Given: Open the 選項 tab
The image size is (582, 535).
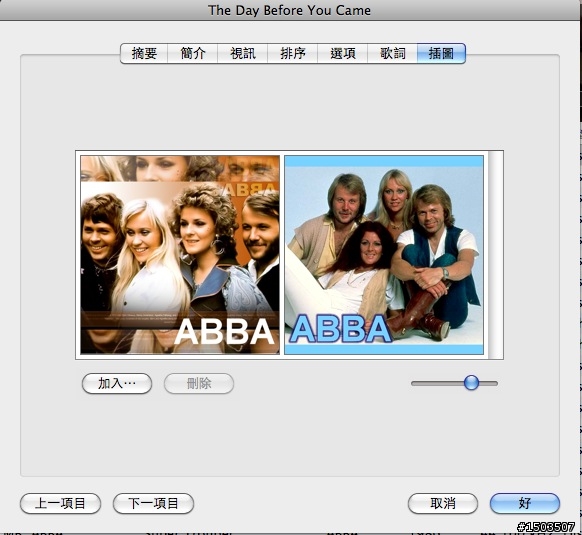Looking at the screenshot, I should pyautogui.click(x=342, y=53).
